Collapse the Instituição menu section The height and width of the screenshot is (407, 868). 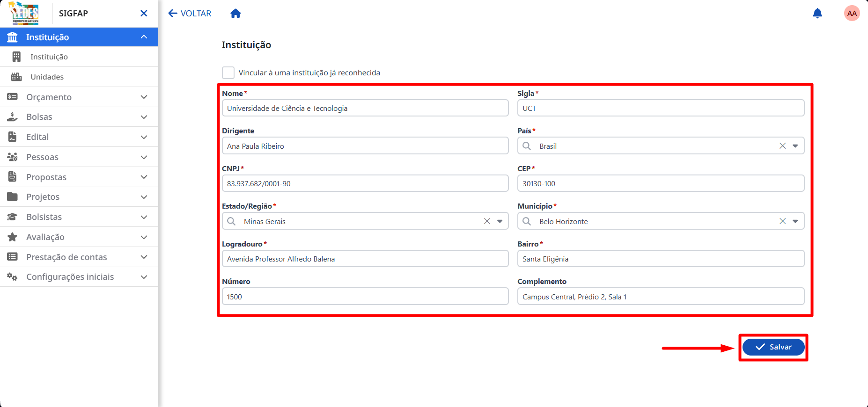79,37
